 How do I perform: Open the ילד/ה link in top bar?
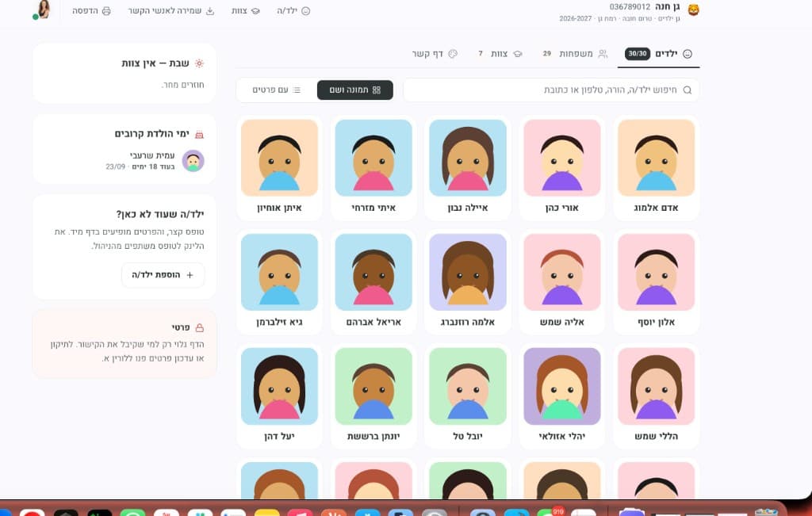(x=293, y=11)
